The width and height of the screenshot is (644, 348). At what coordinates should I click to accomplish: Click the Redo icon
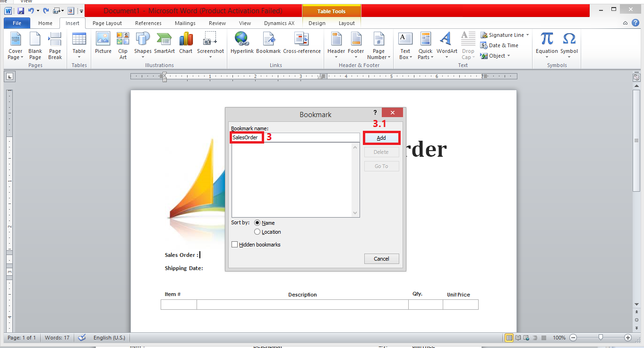pyautogui.click(x=46, y=10)
